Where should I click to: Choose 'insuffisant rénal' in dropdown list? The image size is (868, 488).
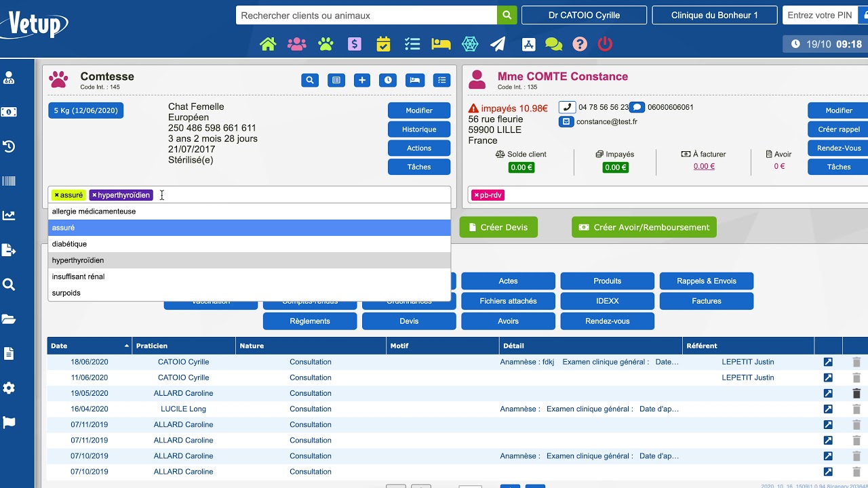coord(78,277)
